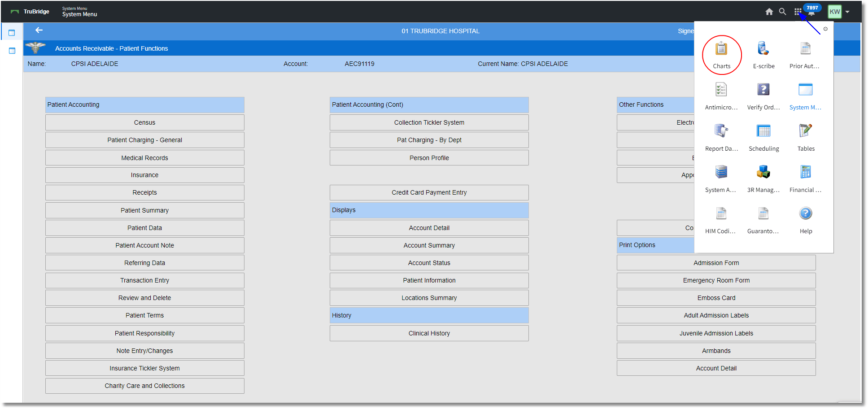Display Account Detail under Displays
This screenshot has height=409, width=868.
(429, 228)
